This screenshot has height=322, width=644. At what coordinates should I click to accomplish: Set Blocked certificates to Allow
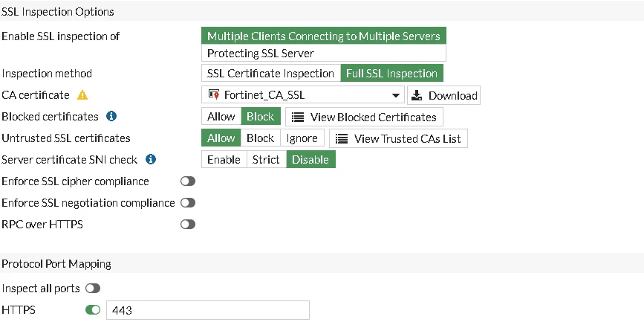point(221,116)
